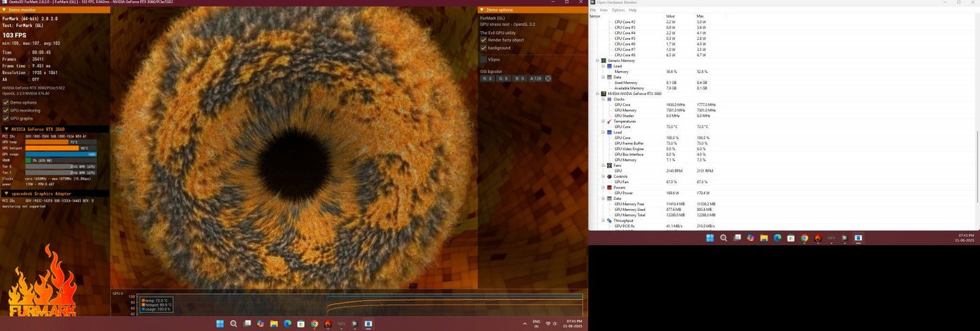Collapse the Clocks node in the tree
This screenshot has width=980, height=331.
(x=603, y=99)
